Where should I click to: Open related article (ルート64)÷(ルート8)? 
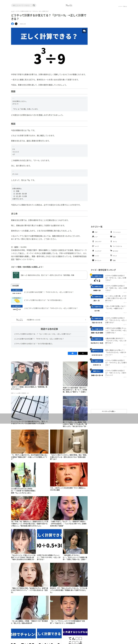(43, 334)
